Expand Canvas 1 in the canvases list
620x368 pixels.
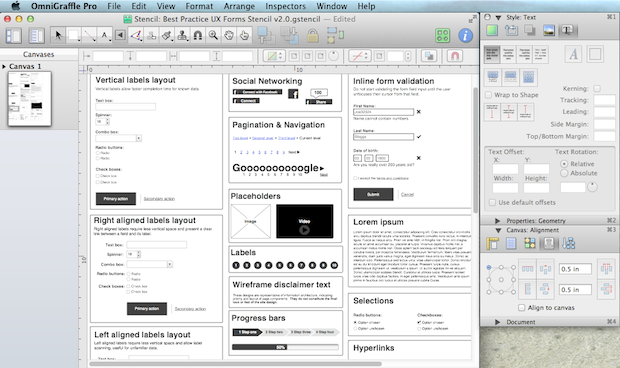tap(4, 66)
